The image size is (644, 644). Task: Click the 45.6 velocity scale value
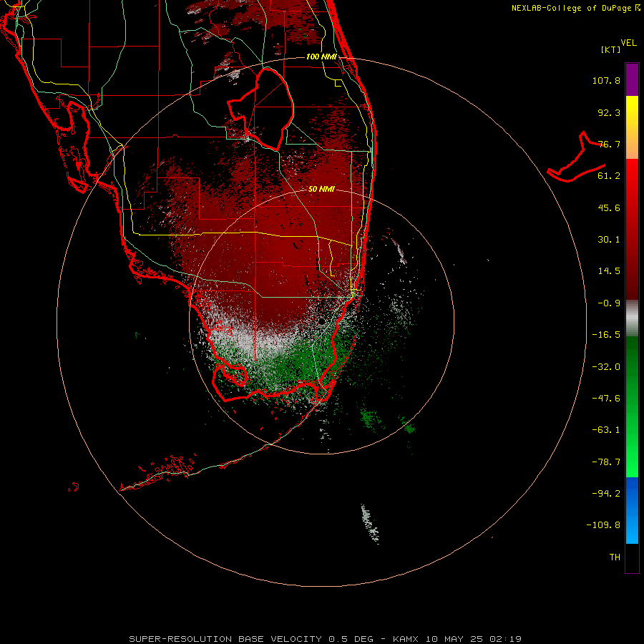609,208
